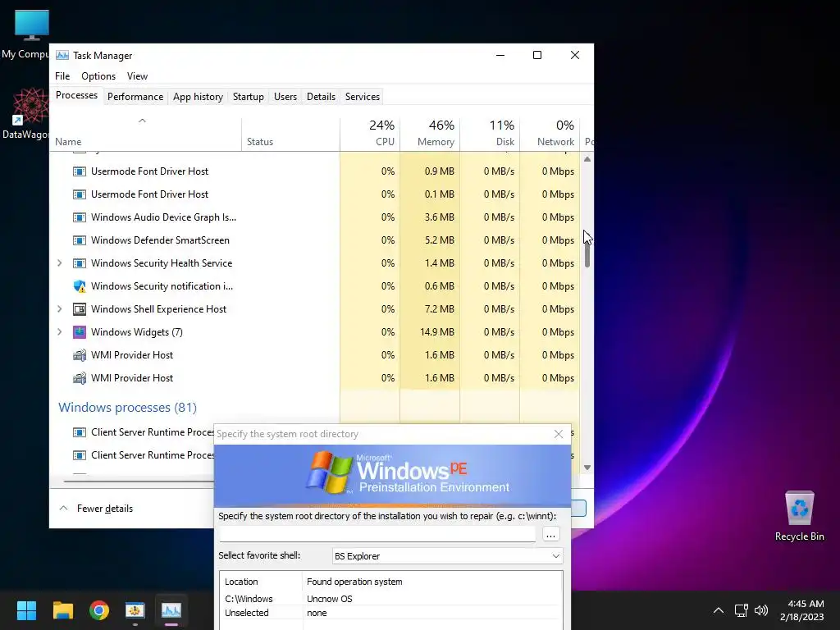The width and height of the screenshot is (840, 630).
Task: Switch to the Details tab
Action: tap(321, 97)
